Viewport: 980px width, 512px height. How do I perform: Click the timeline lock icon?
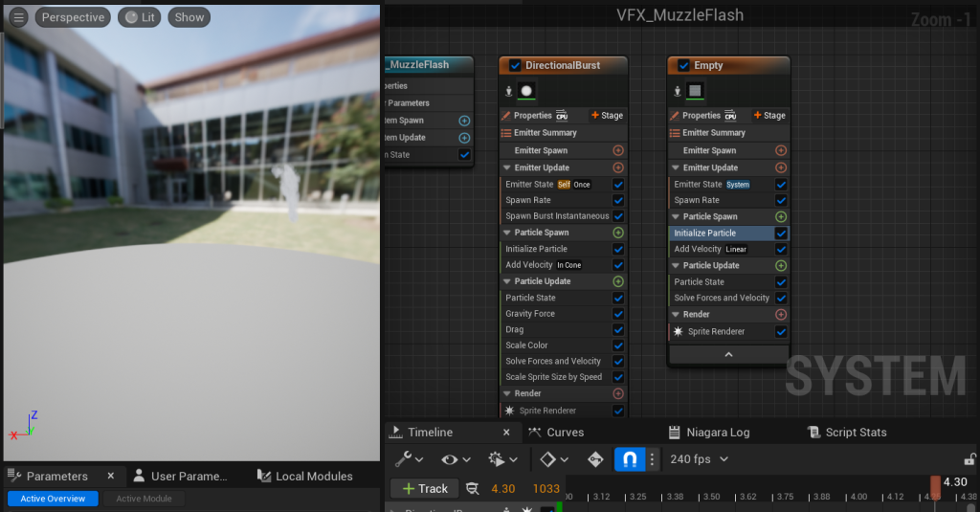(969, 459)
